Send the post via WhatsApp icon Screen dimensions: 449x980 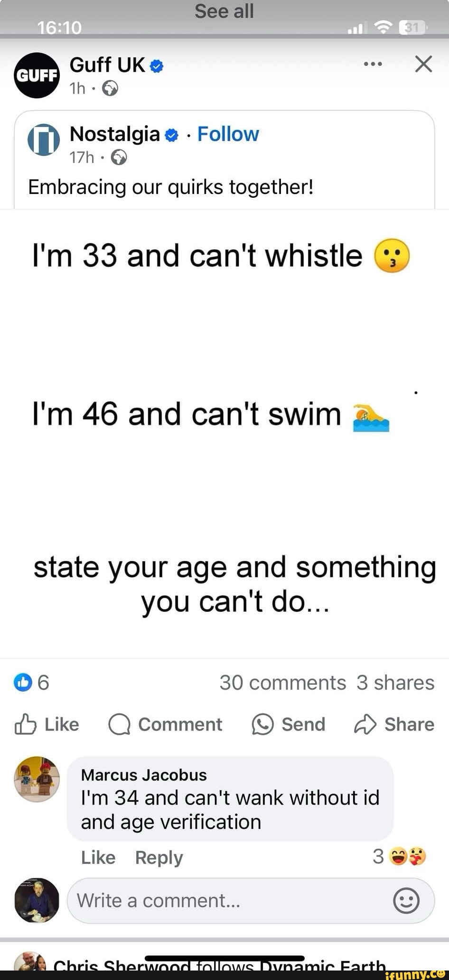click(288, 724)
